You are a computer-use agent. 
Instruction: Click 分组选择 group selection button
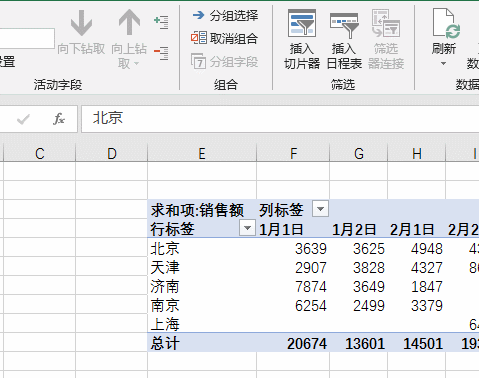click(x=225, y=15)
